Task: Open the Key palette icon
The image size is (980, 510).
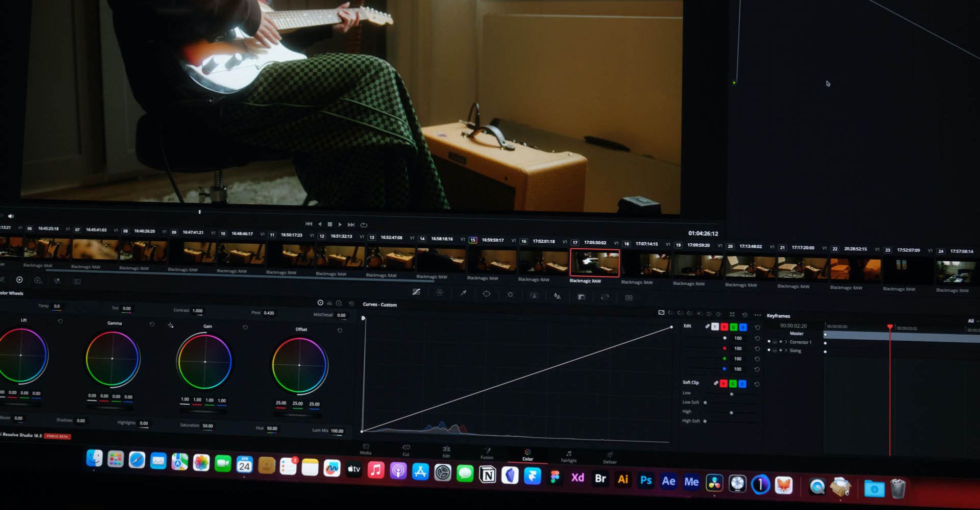Action: tap(581, 297)
